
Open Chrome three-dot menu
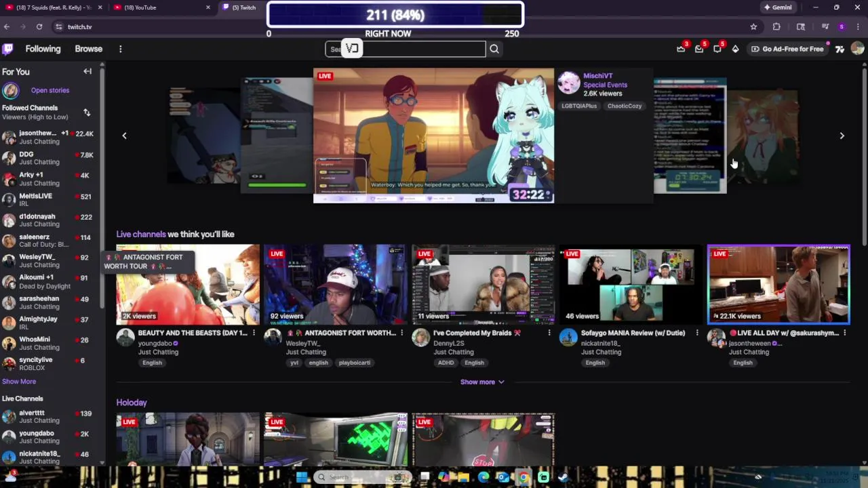click(858, 26)
